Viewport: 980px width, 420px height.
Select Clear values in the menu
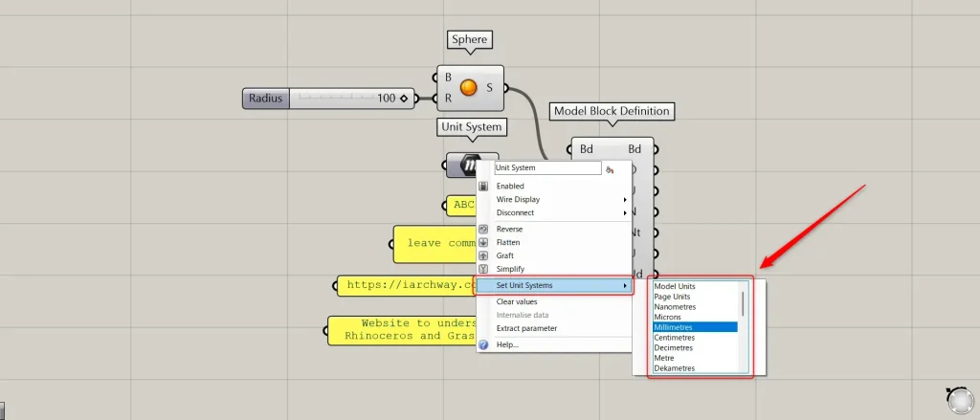[x=554, y=302]
